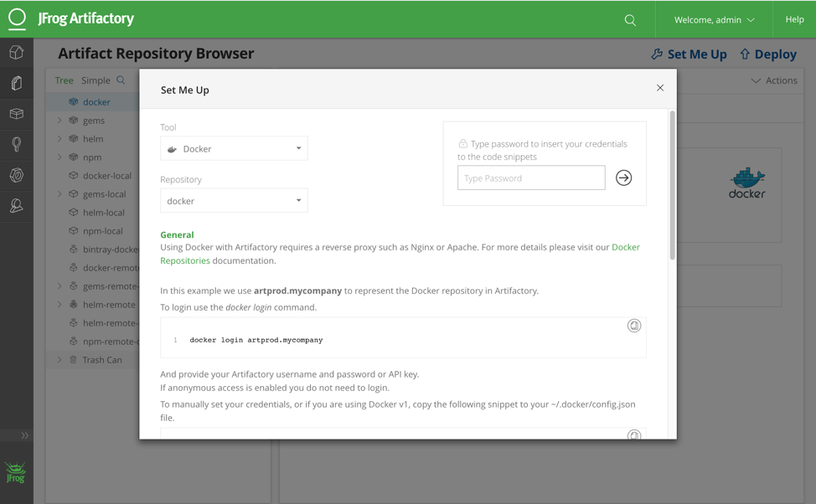The height and width of the screenshot is (504, 816).
Task: Click the Type Password input field
Action: coord(531,177)
